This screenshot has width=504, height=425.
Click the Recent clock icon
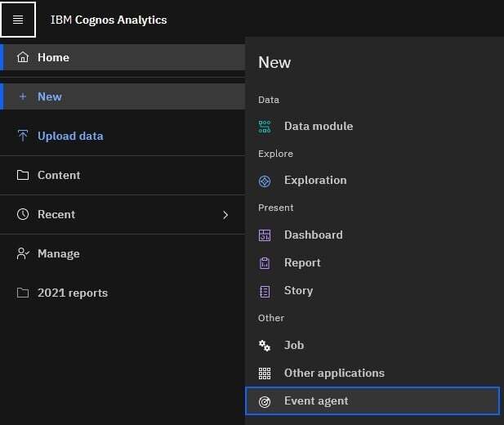pyautogui.click(x=23, y=214)
